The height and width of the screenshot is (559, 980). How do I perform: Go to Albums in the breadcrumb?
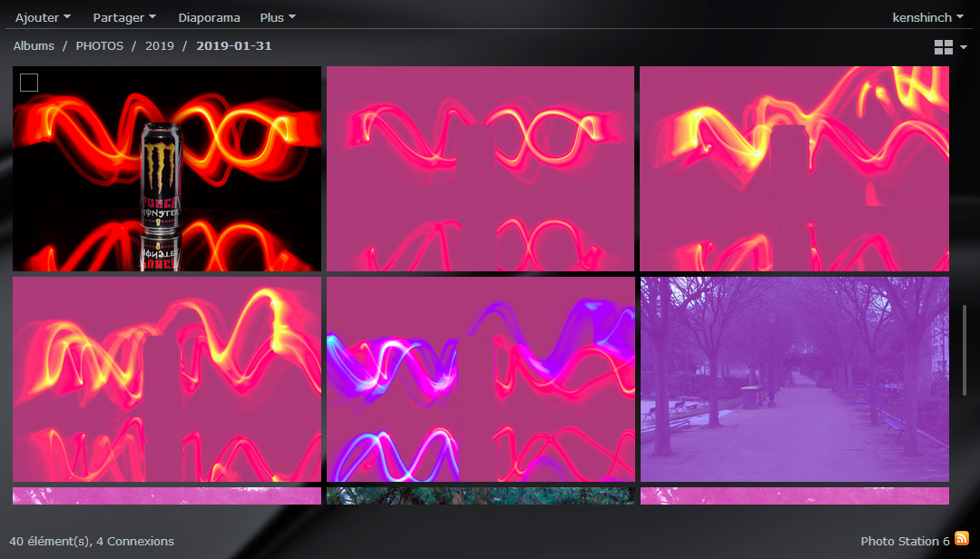click(34, 45)
